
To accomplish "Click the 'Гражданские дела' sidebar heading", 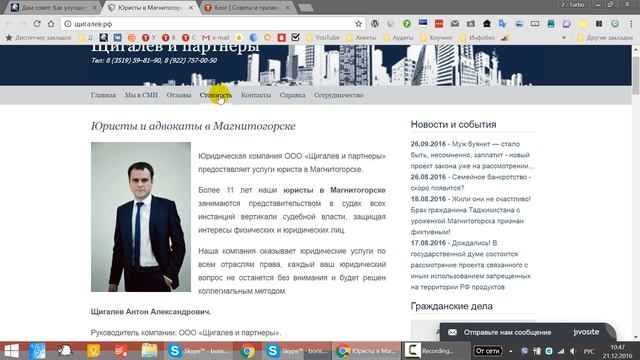I will (451, 306).
